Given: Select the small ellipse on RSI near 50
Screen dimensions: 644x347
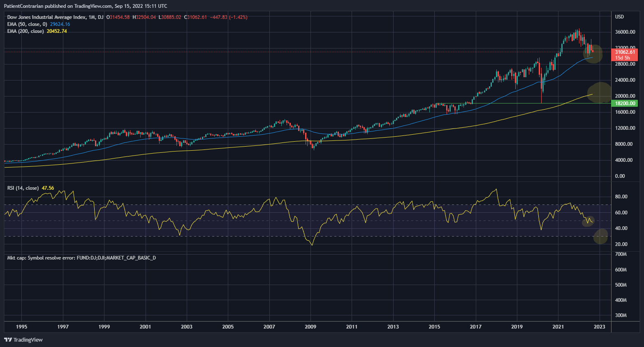Looking at the screenshot, I should [x=588, y=221].
